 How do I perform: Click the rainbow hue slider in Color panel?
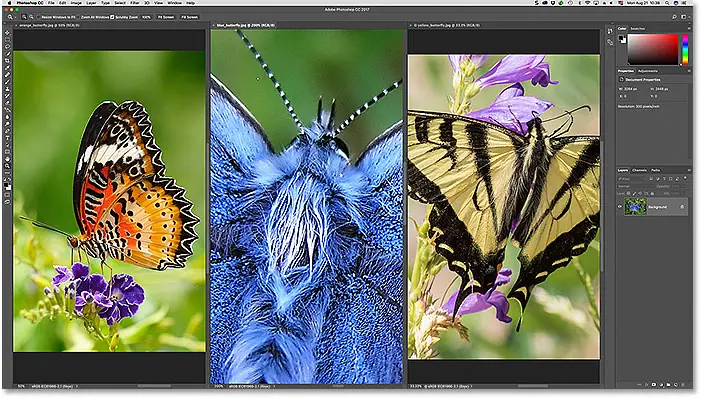685,49
